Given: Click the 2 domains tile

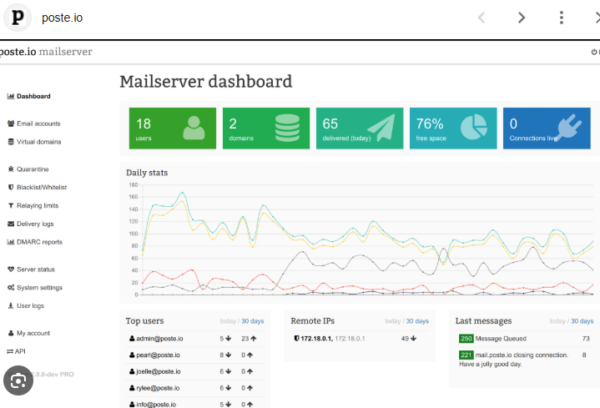Looking at the screenshot, I should tap(266, 128).
